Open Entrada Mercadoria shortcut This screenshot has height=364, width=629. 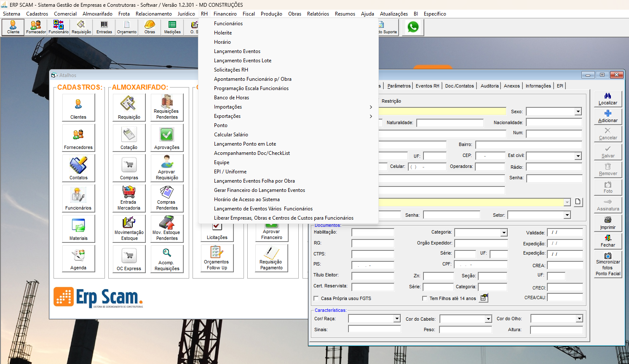click(x=129, y=199)
